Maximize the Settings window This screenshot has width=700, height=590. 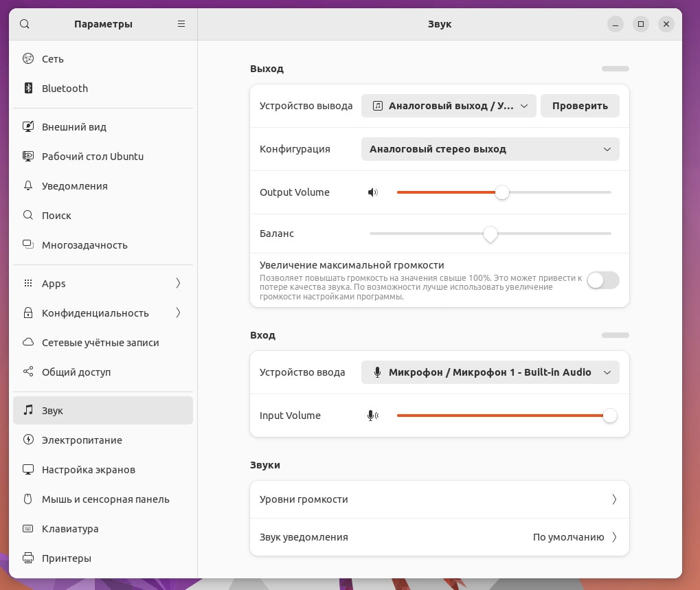click(641, 24)
